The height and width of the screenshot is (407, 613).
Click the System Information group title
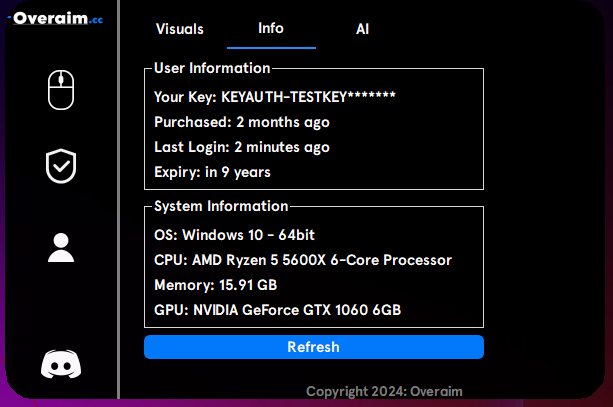(221, 206)
